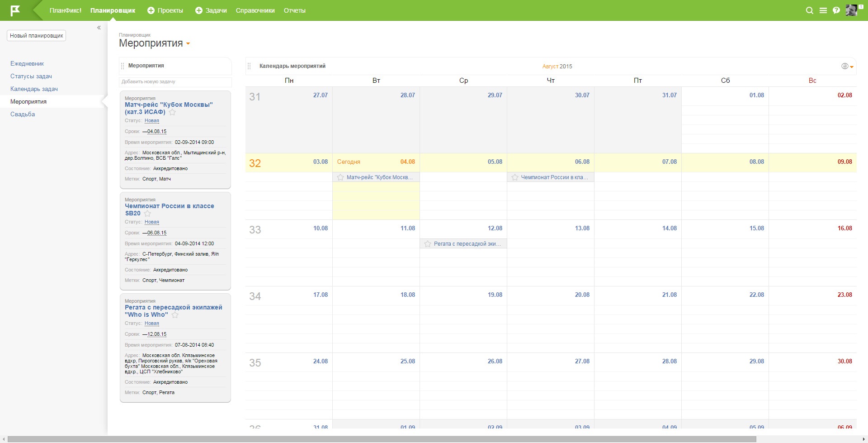Image resolution: width=868 pixels, height=443 pixels.
Task: Click the PlanFix flag logo
Action: [15, 10]
